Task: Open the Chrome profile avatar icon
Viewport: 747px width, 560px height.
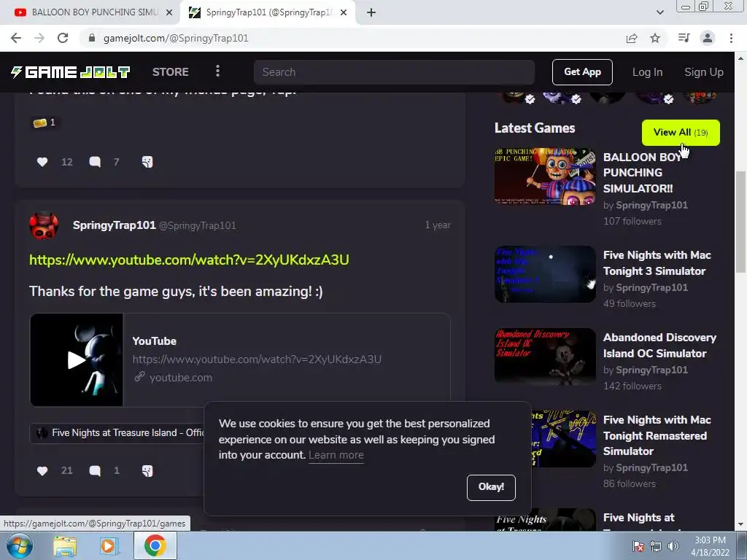Action: [708, 38]
